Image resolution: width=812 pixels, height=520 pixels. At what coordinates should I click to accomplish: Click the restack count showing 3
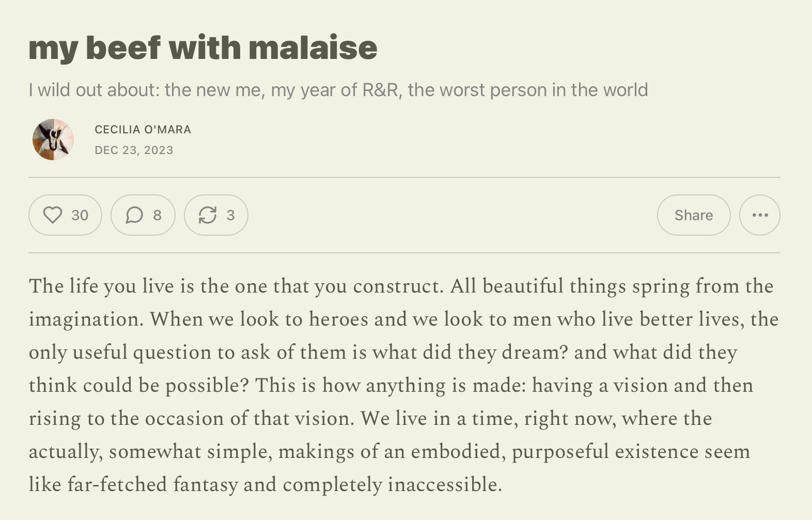[x=231, y=215]
